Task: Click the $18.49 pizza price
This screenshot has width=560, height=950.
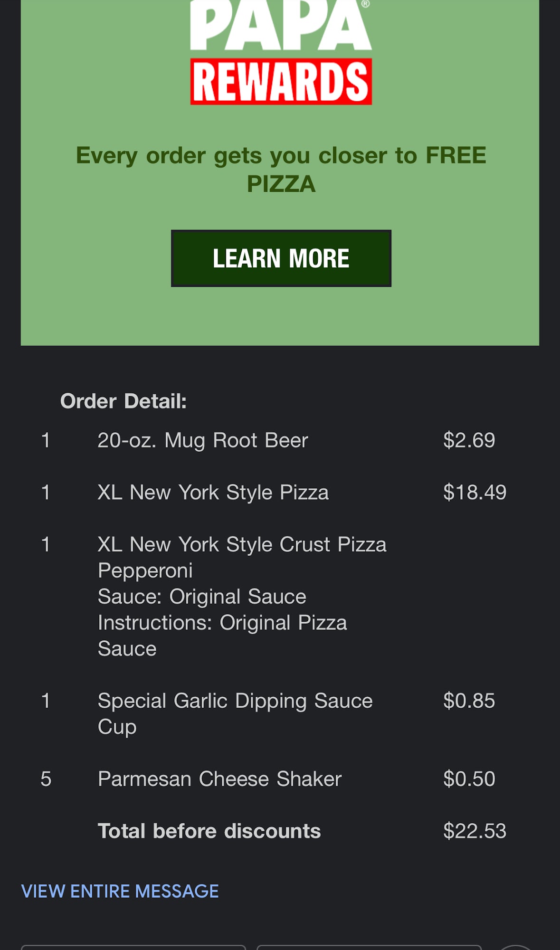Action: 475,492
